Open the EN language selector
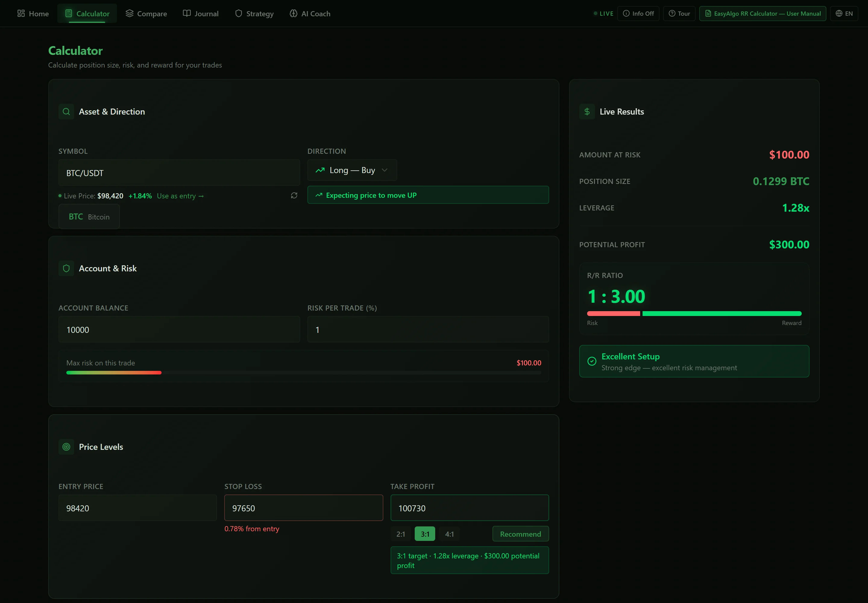868x603 pixels. 844,14
